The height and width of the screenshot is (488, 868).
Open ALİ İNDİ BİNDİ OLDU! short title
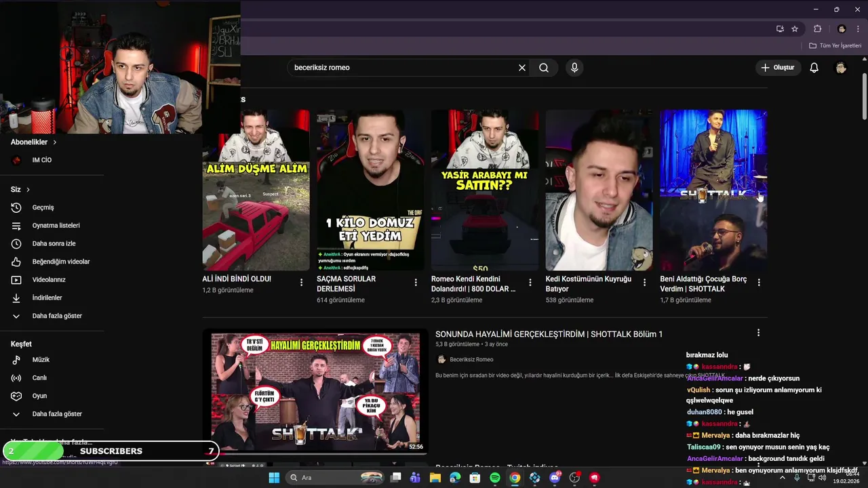(x=237, y=279)
